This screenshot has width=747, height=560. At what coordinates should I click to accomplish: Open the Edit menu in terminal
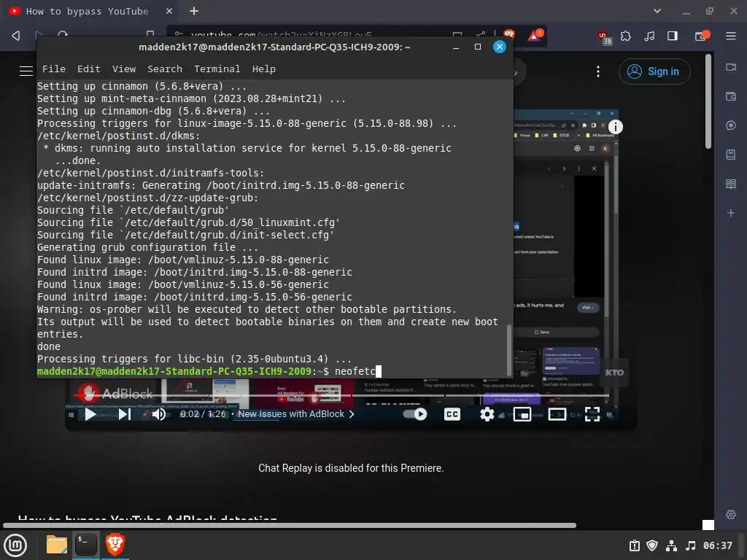click(x=89, y=69)
